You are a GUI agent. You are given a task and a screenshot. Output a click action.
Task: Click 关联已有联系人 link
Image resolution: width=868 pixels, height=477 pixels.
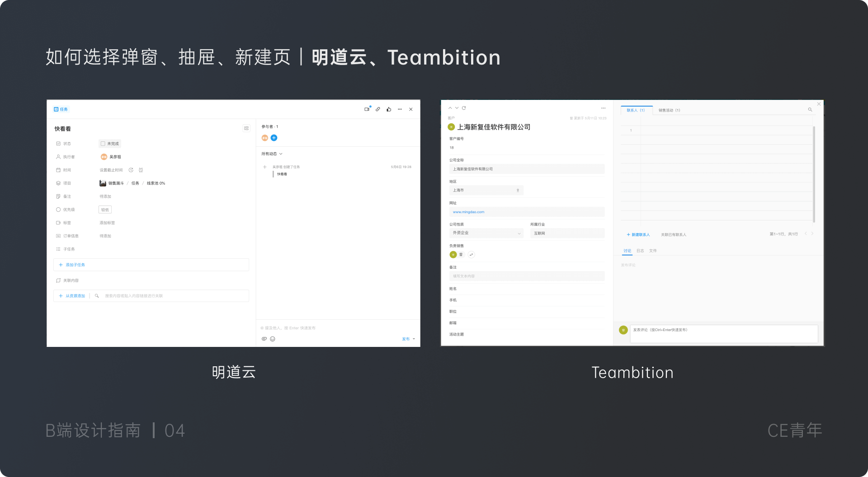click(674, 234)
